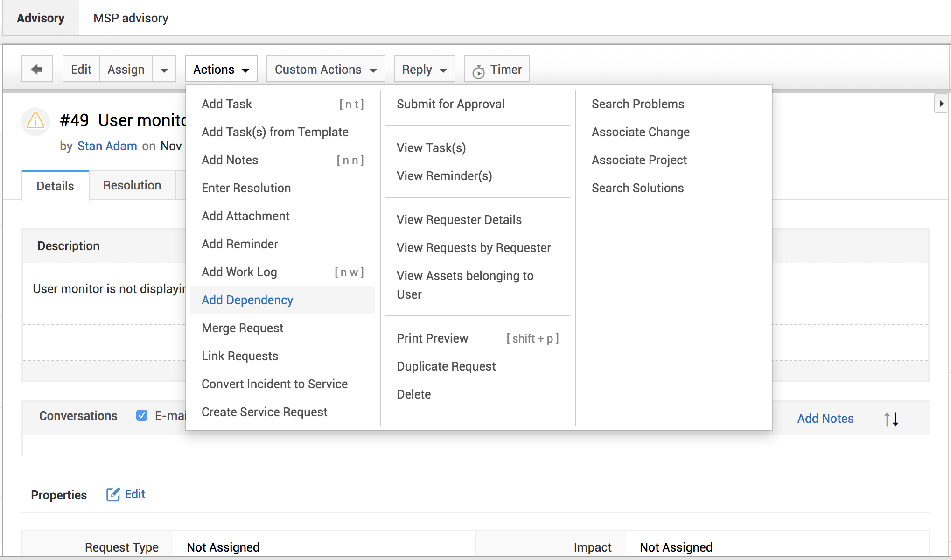Navigate back using the back arrow icon
Viewport: 951px width, 560px height.
(x=37, y=69)
